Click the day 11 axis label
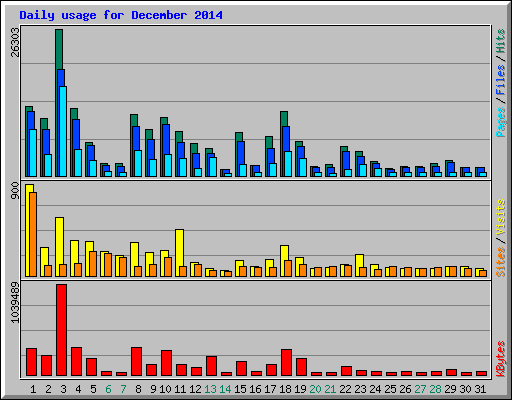 (x=180, y=389)
